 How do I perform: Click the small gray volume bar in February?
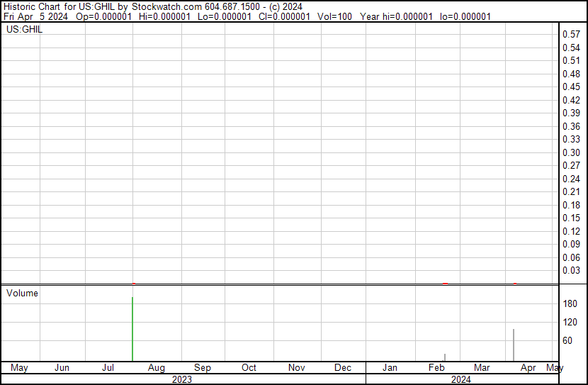pyautogui.click(x=445, y=357)
